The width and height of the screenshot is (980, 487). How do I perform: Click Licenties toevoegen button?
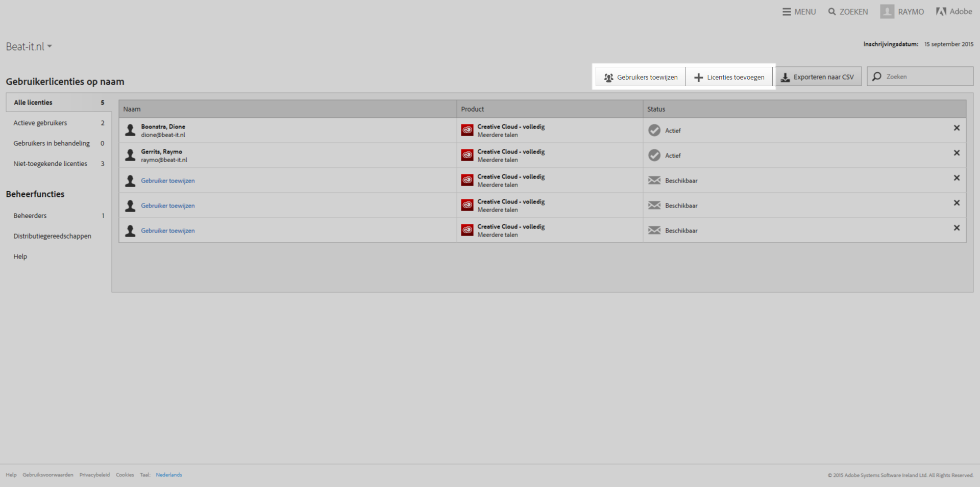pyautogui.click(x=729, y=77)
